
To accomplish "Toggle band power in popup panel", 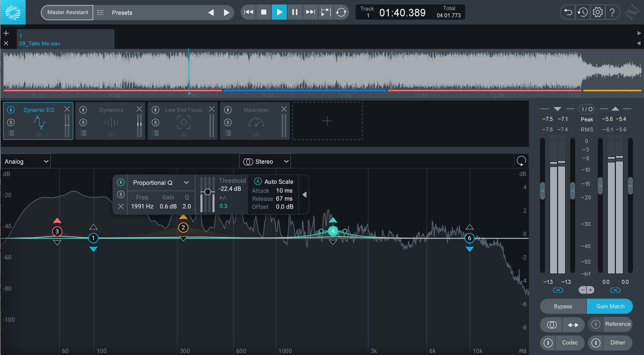I will (121, 182).
